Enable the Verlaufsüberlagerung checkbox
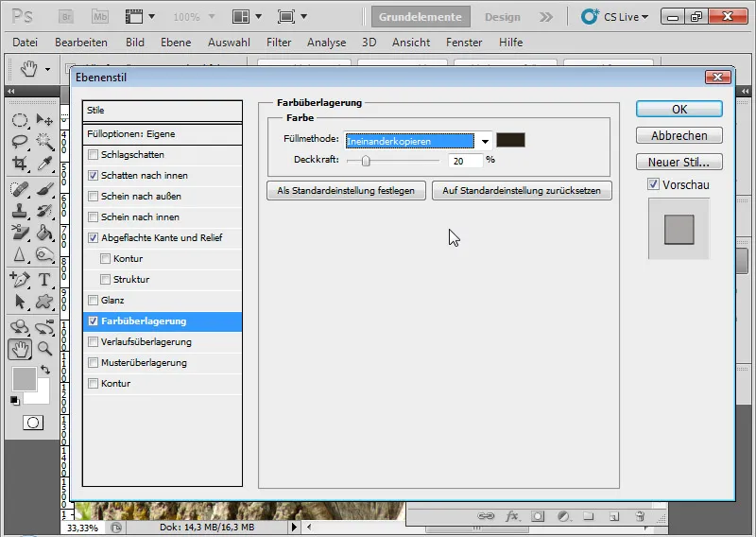Screen dimensions: 756x537 pos(93,341)
